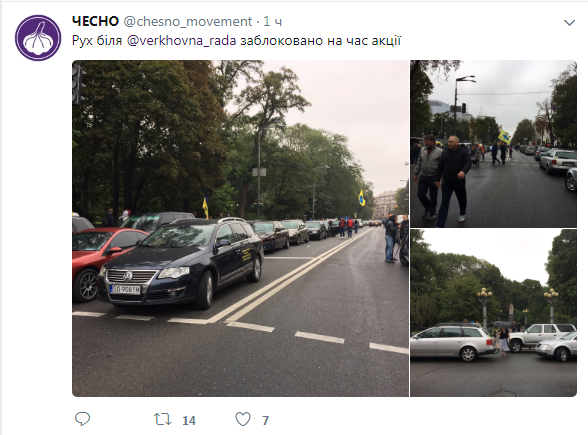
Task: Open the tweet options chevron menu
Action: [569, 23]
